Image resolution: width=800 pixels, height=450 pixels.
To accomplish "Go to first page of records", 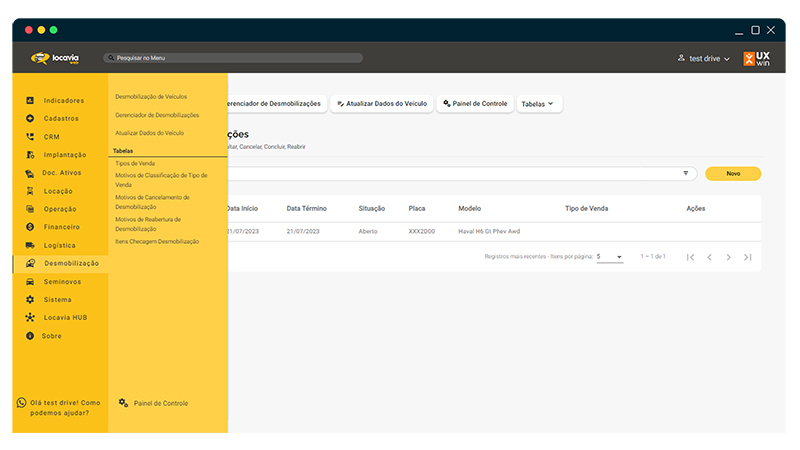I will point(690,257).
